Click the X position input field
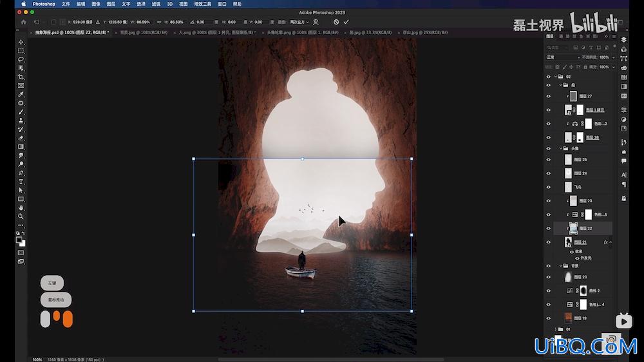Image resolution: width=644 pixels, height=362 pixels. (82, 22)
